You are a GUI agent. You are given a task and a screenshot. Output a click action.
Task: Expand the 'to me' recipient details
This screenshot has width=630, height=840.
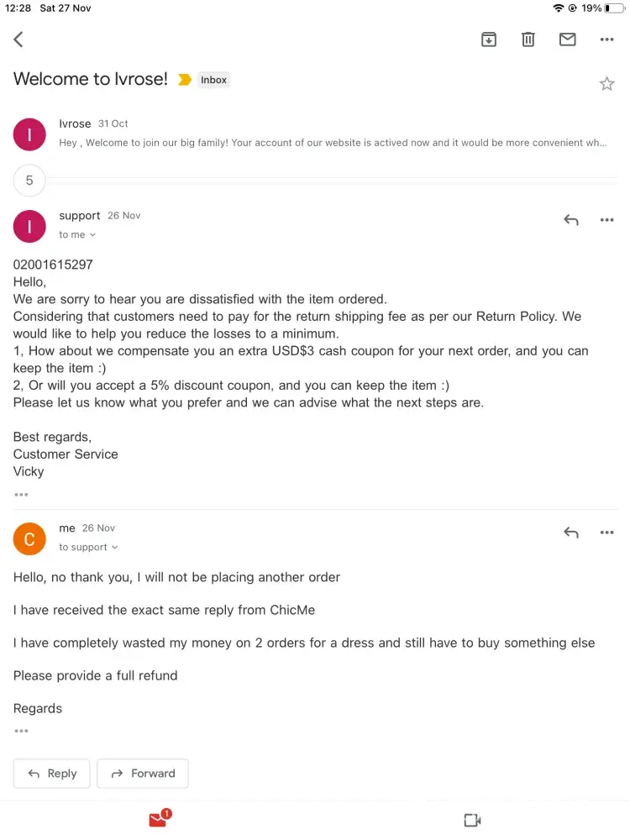coord(77,235)
